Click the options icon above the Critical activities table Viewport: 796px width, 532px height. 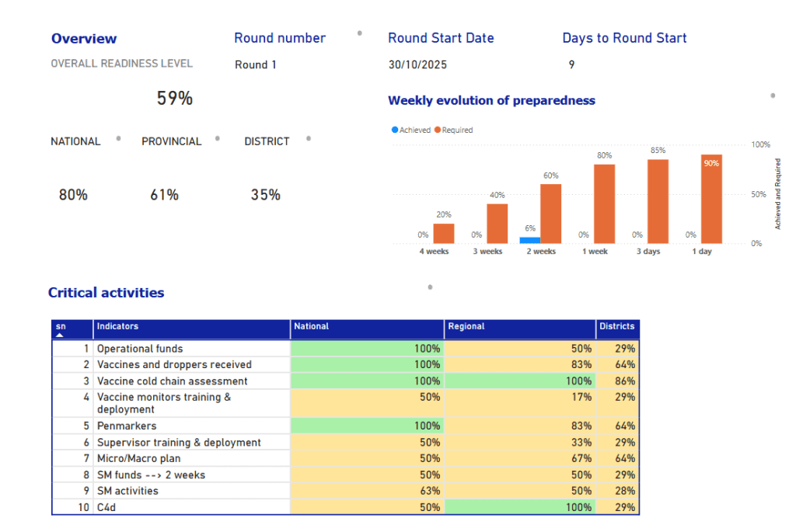point(428,286)
